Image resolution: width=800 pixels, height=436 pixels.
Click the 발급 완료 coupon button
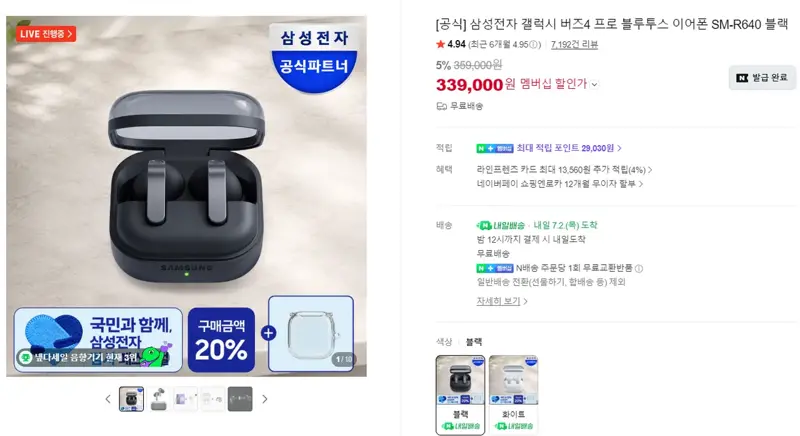(762, 78)
